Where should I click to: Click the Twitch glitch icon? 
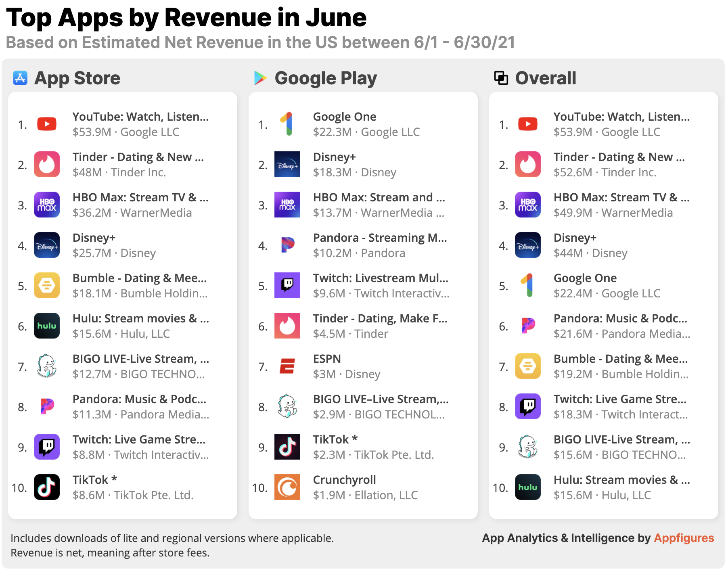point(46,447)
